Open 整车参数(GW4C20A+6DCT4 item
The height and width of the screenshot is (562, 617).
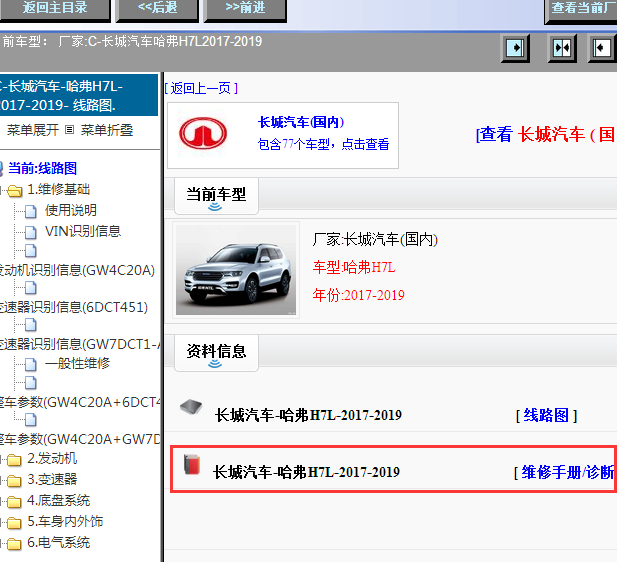tap(80, 402)
